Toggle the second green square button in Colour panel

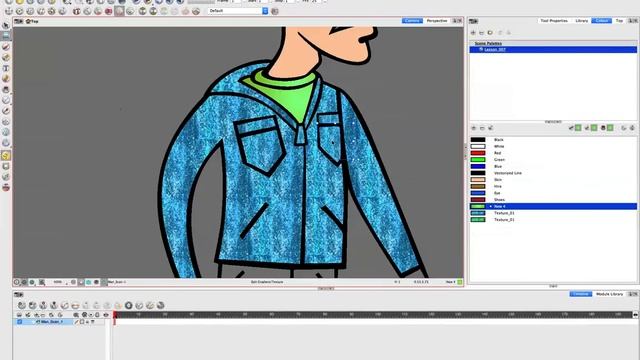pos(594,128)
